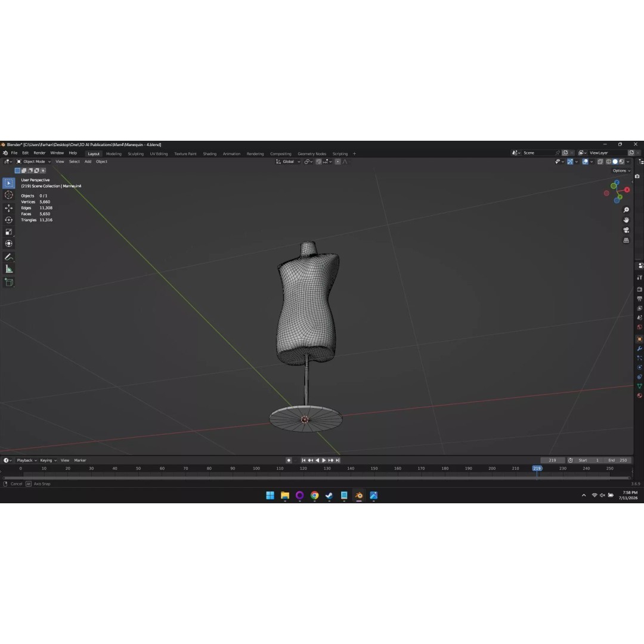Click the Blender logo menu icon
The width and height of the screenshot is (644, 644).
5,153
